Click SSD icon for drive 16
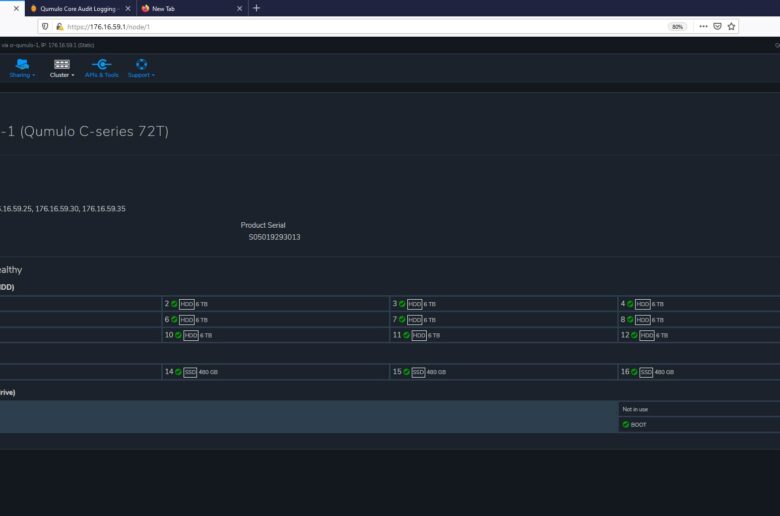 click(646, 372)
